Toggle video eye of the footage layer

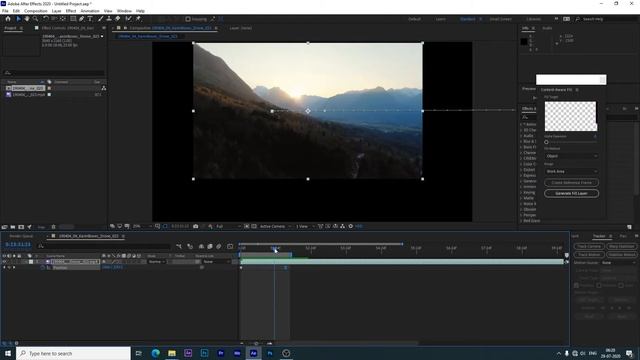click(4, 262)
